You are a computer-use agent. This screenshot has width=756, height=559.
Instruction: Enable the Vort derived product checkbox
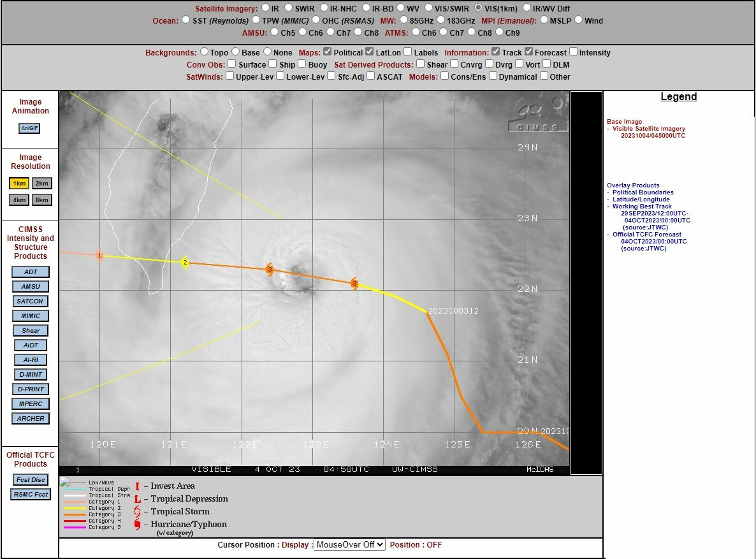[x=520, y=64]
